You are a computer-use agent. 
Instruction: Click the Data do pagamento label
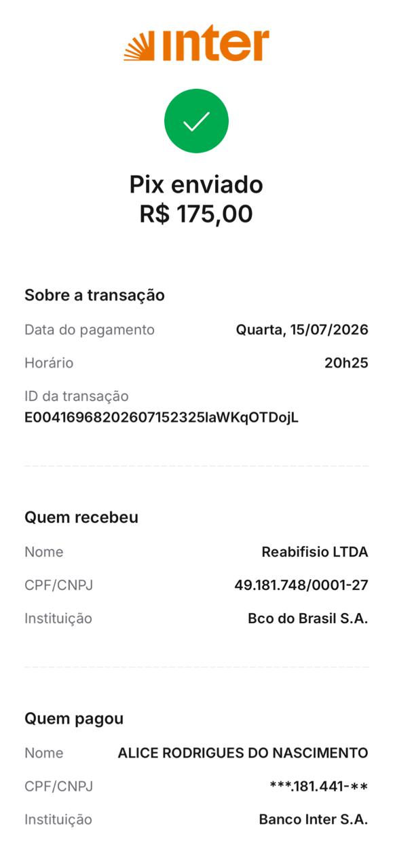coord(90,330)
